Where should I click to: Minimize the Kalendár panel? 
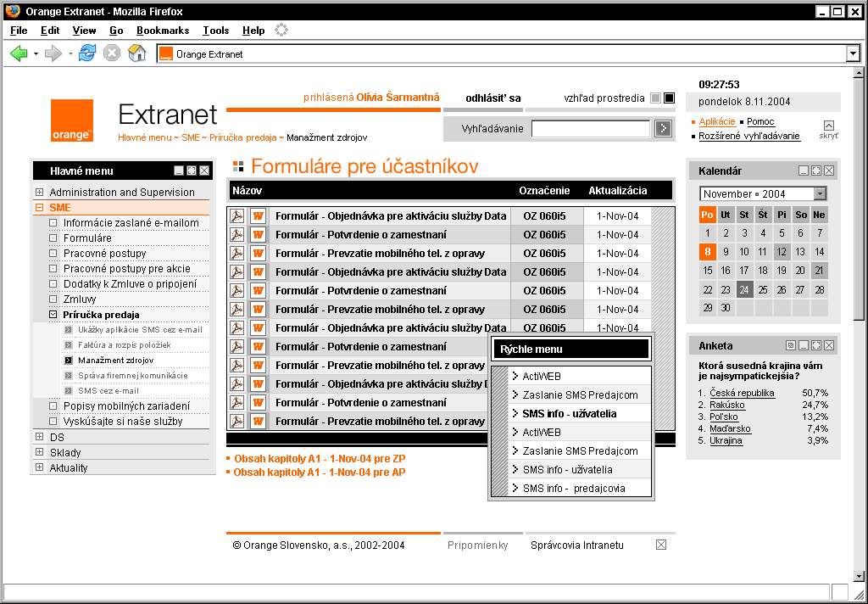[x=804, y=171]
